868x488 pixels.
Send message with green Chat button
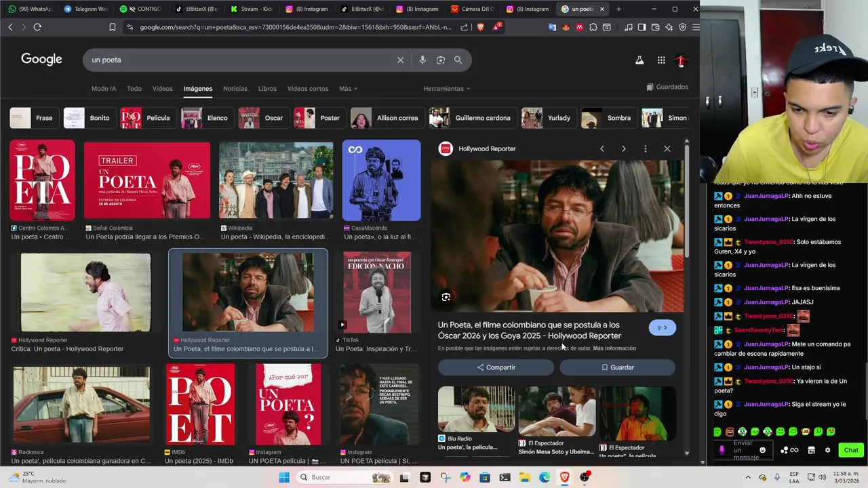[x=850, y=450]
